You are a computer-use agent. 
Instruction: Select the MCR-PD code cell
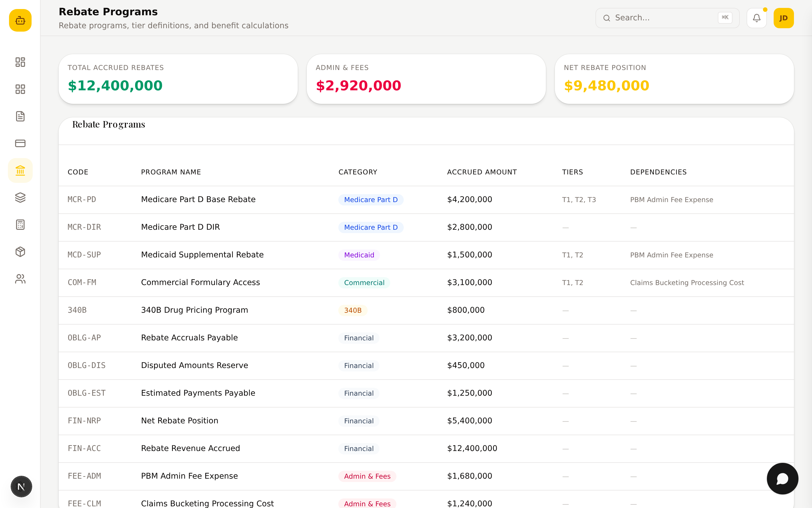(82, 200)
